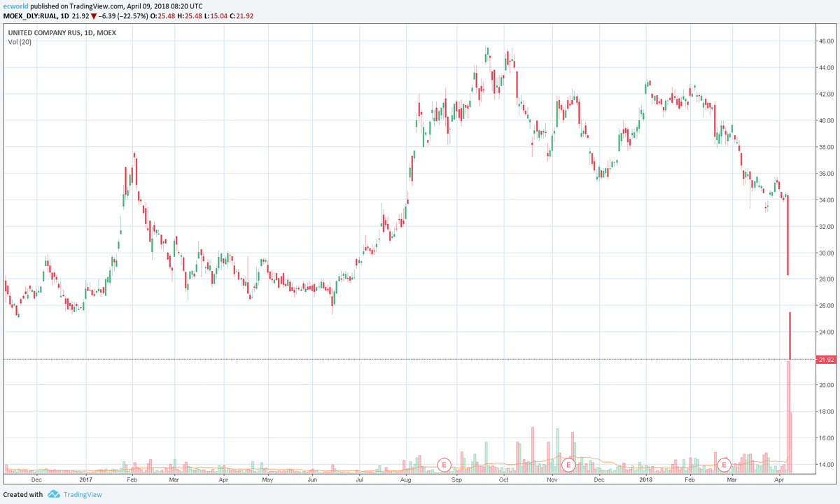Click the red 21.92 current price tag

tap(826, 360)
